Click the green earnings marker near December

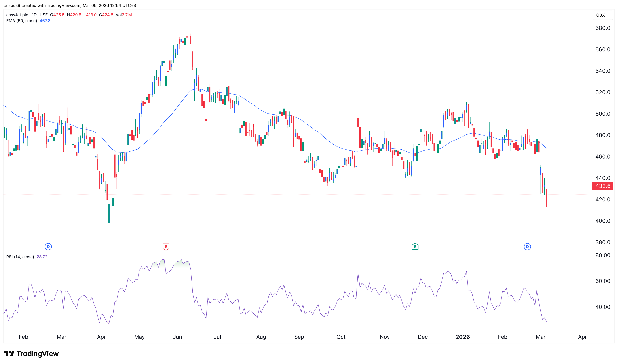tap(415, 246)
